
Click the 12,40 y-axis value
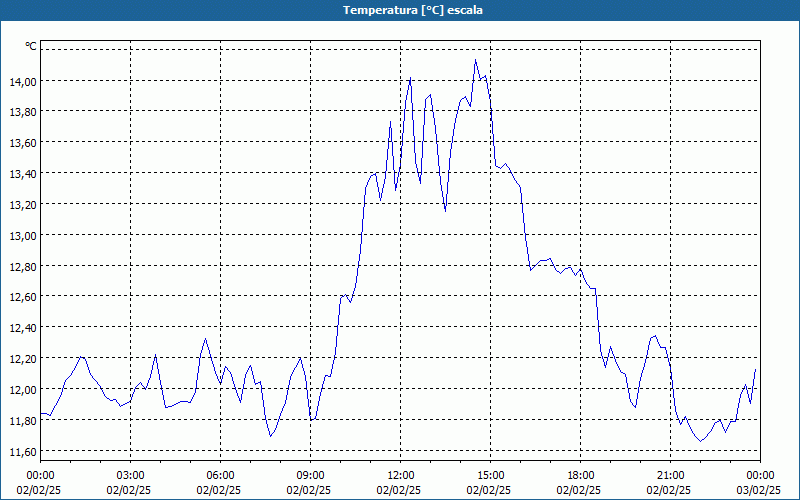tap(23, 328)
